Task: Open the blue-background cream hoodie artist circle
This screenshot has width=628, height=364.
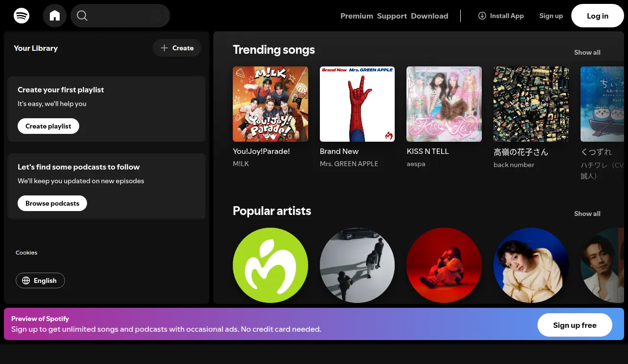Action: (531, 265)
